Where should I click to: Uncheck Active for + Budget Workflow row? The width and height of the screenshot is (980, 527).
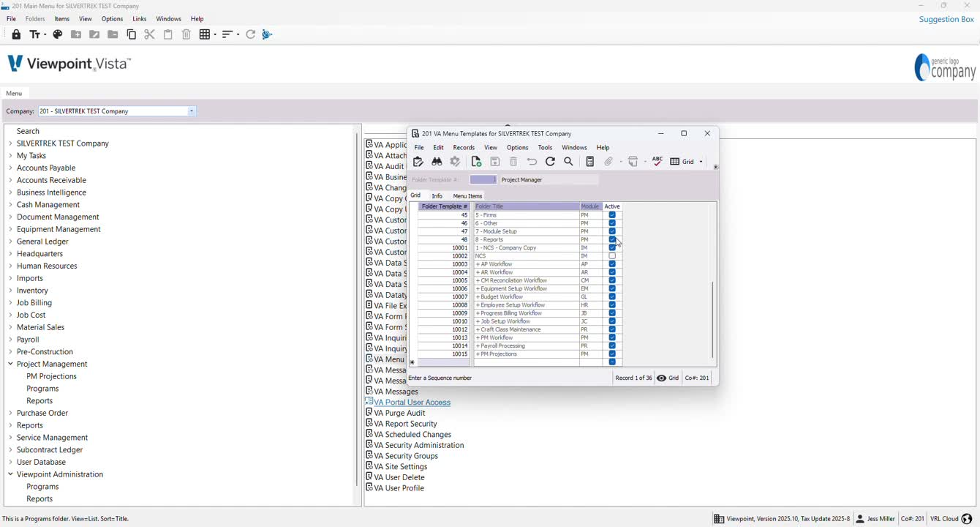(x=612, y=297)
